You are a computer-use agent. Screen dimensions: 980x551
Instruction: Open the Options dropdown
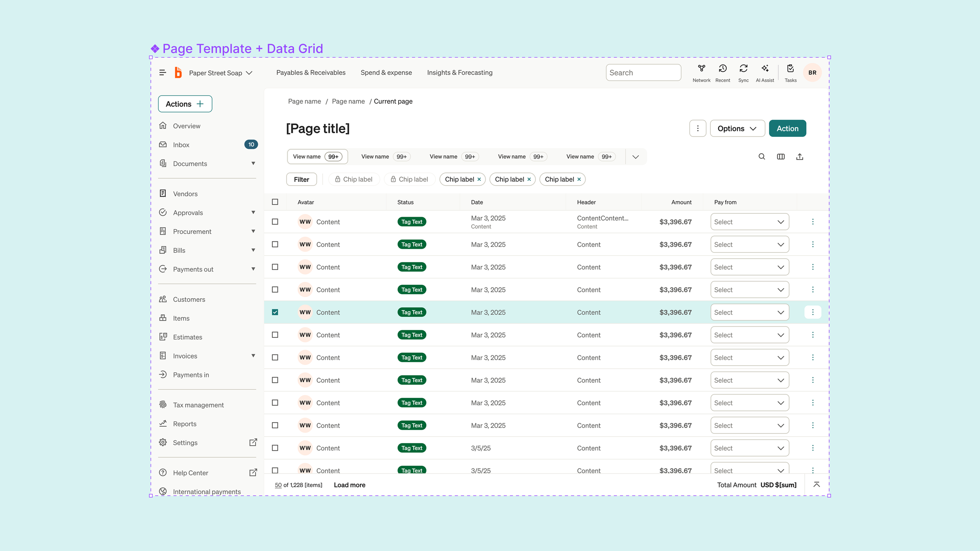click(737, 129)
